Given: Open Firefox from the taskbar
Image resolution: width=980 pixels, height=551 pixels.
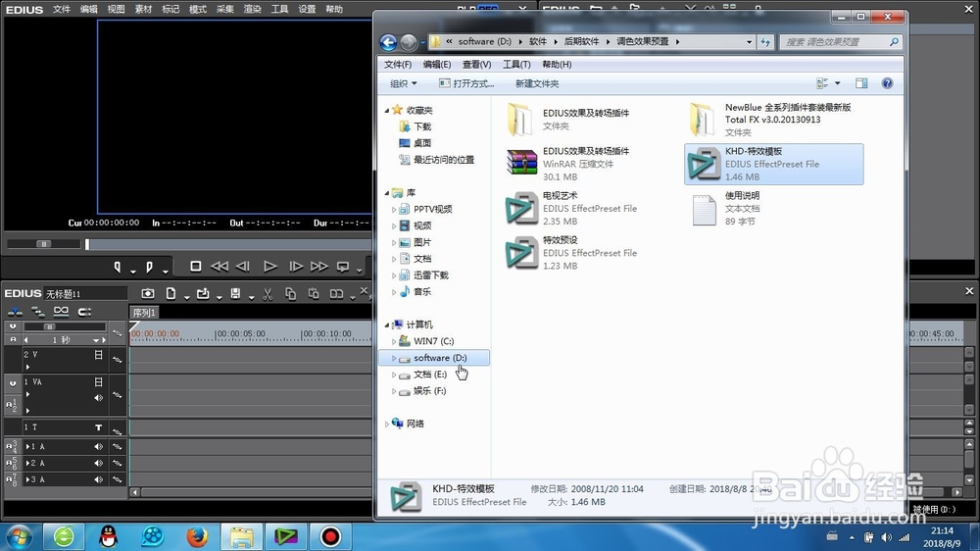Looking at the screenshot, I should [x=198, y=536].
